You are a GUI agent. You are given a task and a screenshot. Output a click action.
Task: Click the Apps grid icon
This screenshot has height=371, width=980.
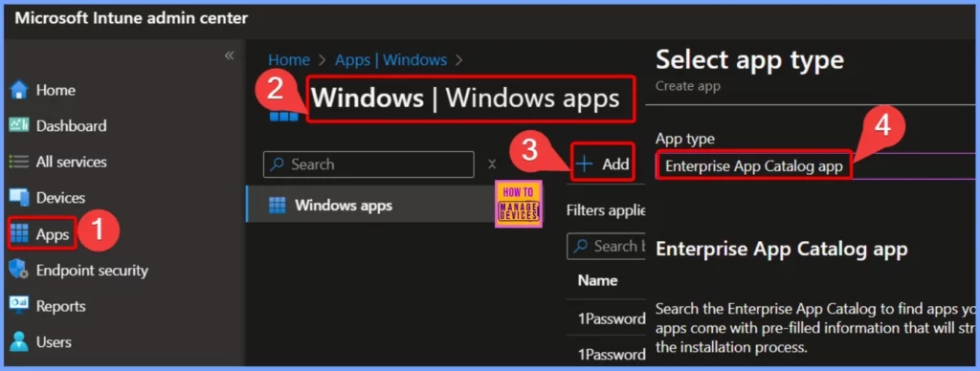tap(19, 234)
